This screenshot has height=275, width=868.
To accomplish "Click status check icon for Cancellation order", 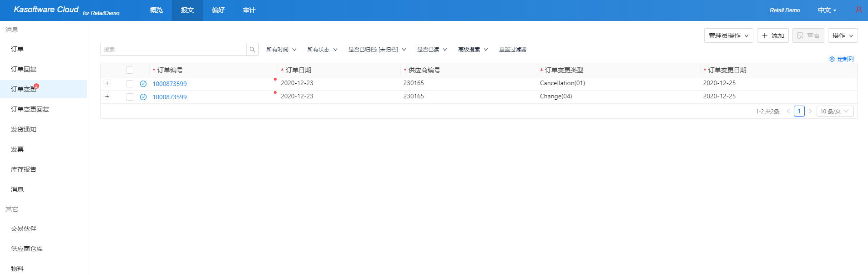I will (x=143, y=84).
